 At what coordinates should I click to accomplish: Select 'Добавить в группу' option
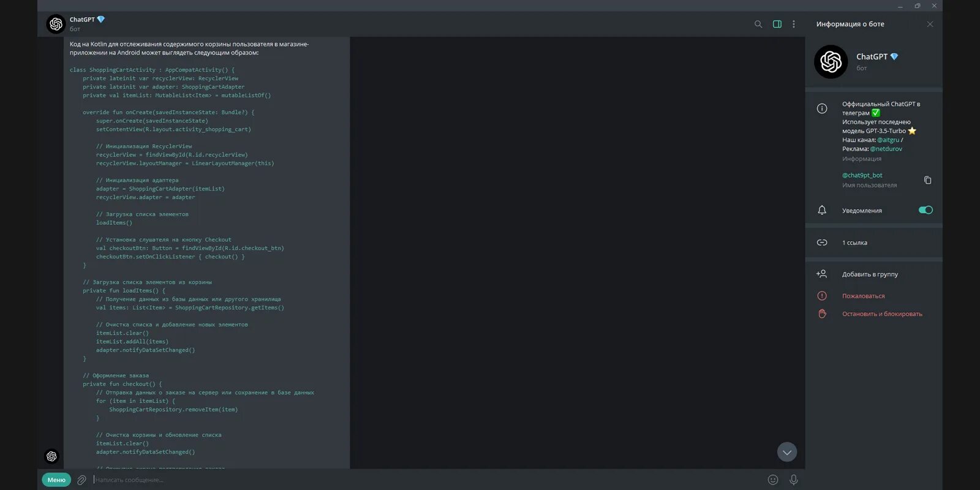click(x=870, y=274)
